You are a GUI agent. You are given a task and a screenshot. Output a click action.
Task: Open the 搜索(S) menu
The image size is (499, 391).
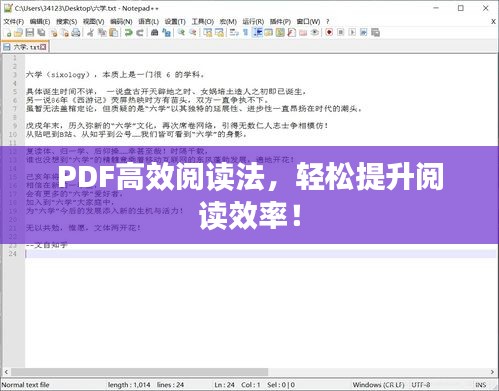pos(67,22)
